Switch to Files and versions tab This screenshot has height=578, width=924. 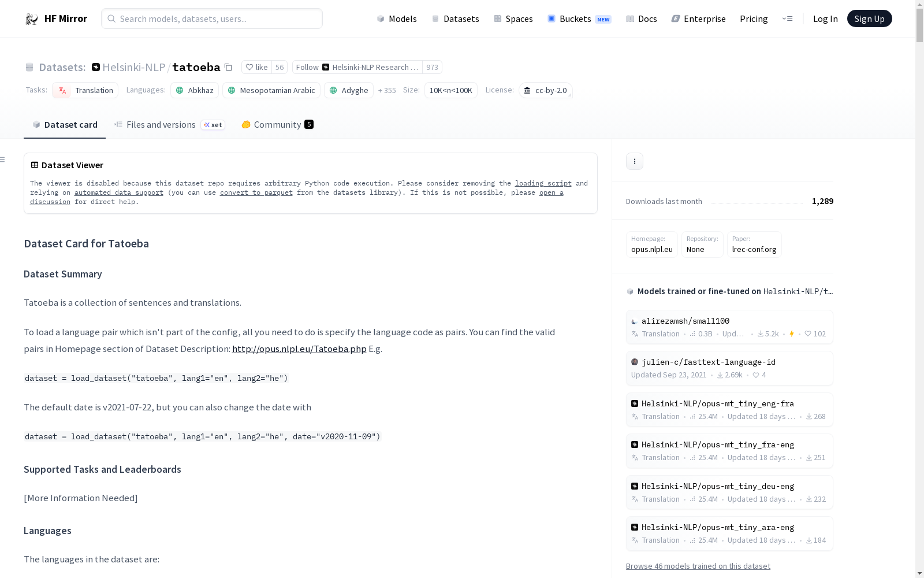pos(169,125)
